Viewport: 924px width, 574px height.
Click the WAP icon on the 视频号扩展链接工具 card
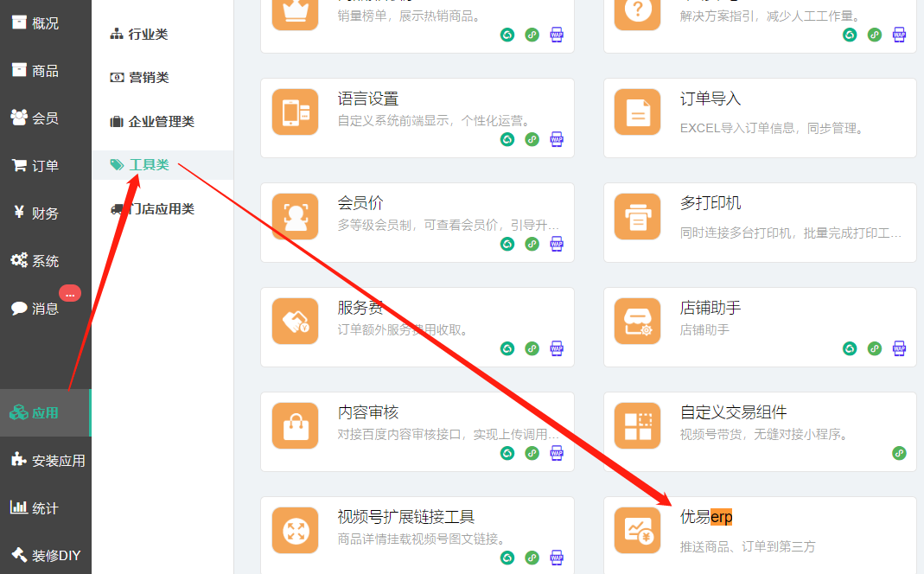[x=557, y=558]
